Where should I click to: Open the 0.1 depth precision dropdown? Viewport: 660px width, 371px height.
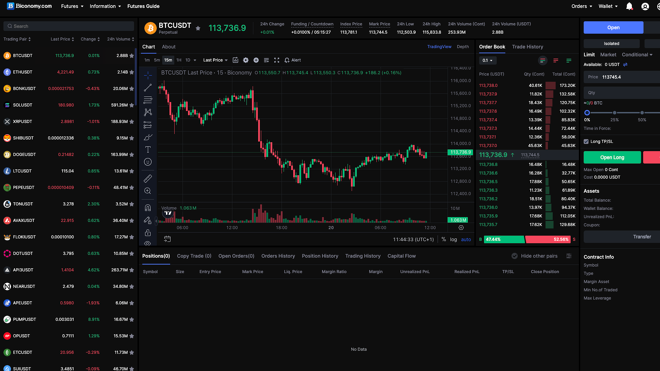[487, 61]
